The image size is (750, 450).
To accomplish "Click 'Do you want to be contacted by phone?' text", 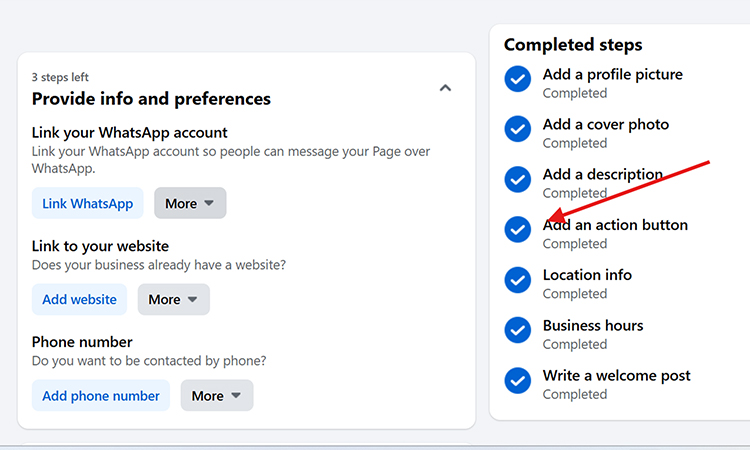I will point(149,361).
